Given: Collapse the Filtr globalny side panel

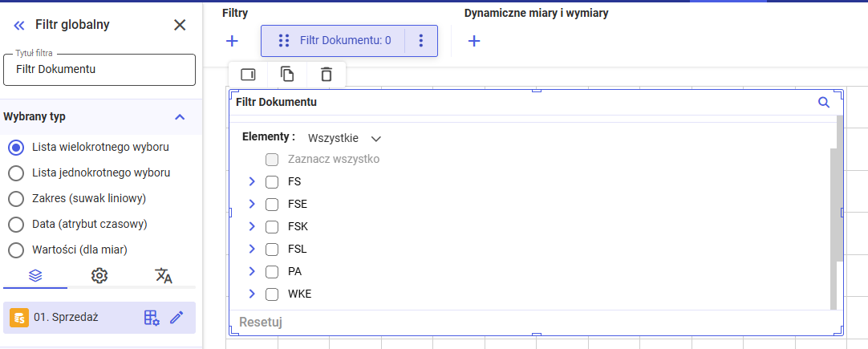Looking at the screenshot, I should [x=19, y=25].
